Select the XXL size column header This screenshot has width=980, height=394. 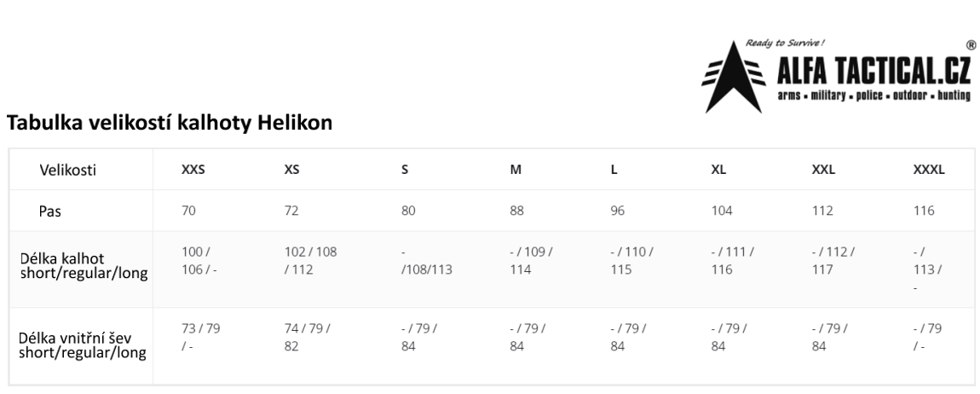pyautogui.click(x=823, y=170)
